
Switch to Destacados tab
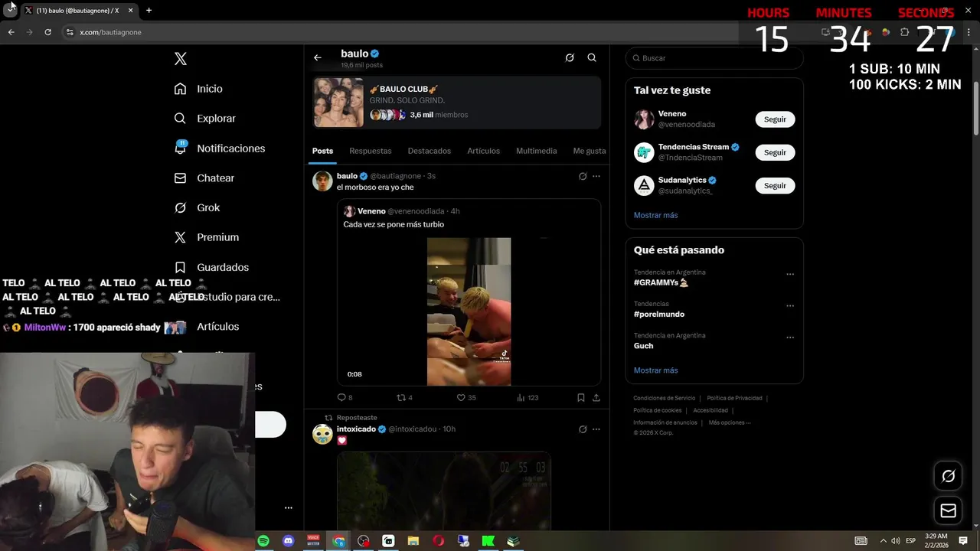point(430,151)
